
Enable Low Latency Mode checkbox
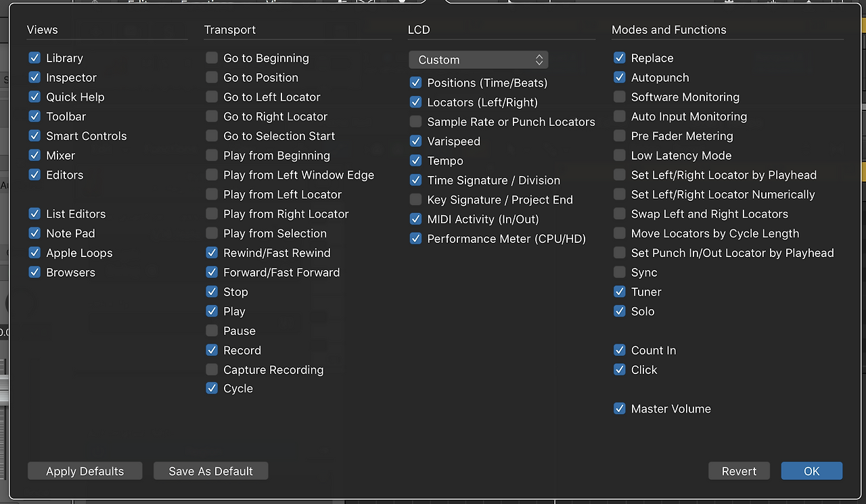click(x=619, y=156)
